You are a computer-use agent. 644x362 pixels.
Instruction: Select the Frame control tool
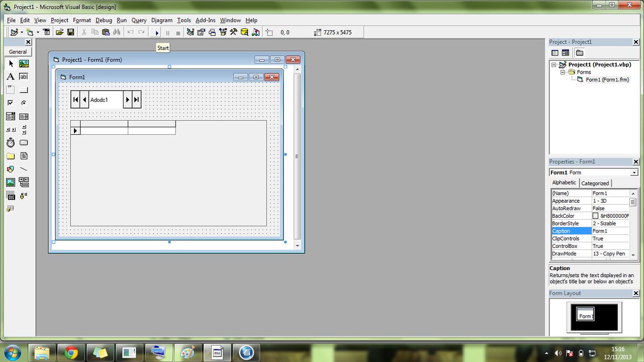tap(11, 90)
